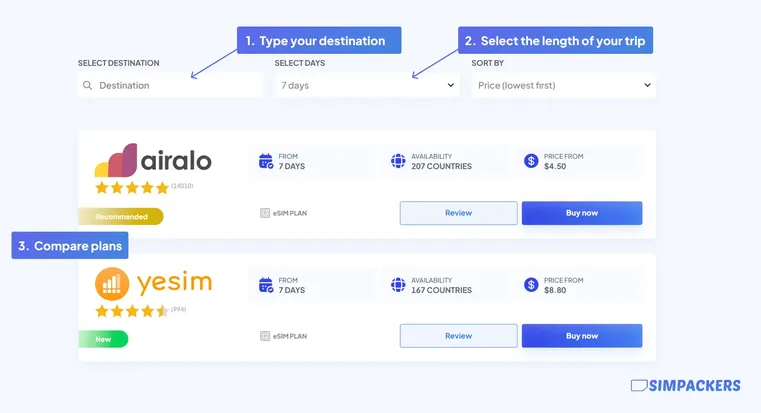Click the search magnifier icon in Destination field
Screen dimensions: 761x413
(87, 85)
